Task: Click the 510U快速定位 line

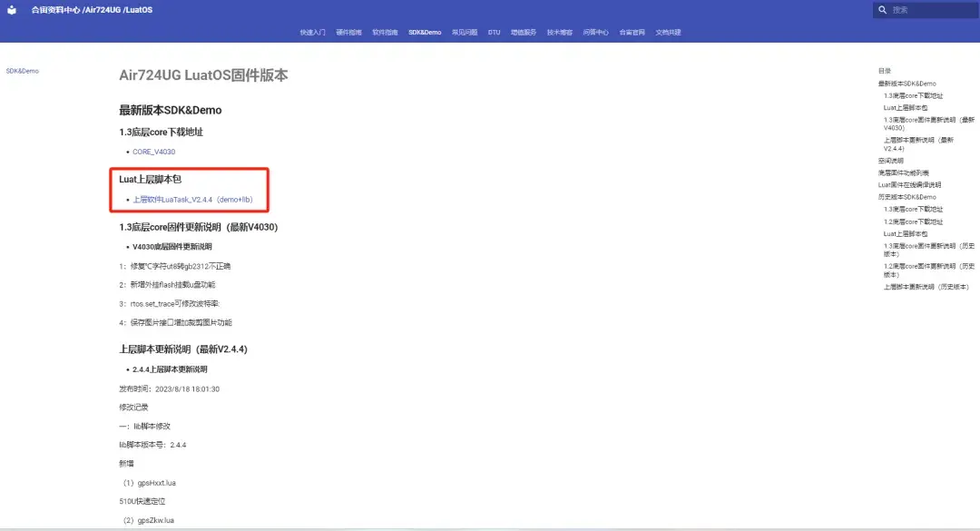Action: [x=142, y=501]
